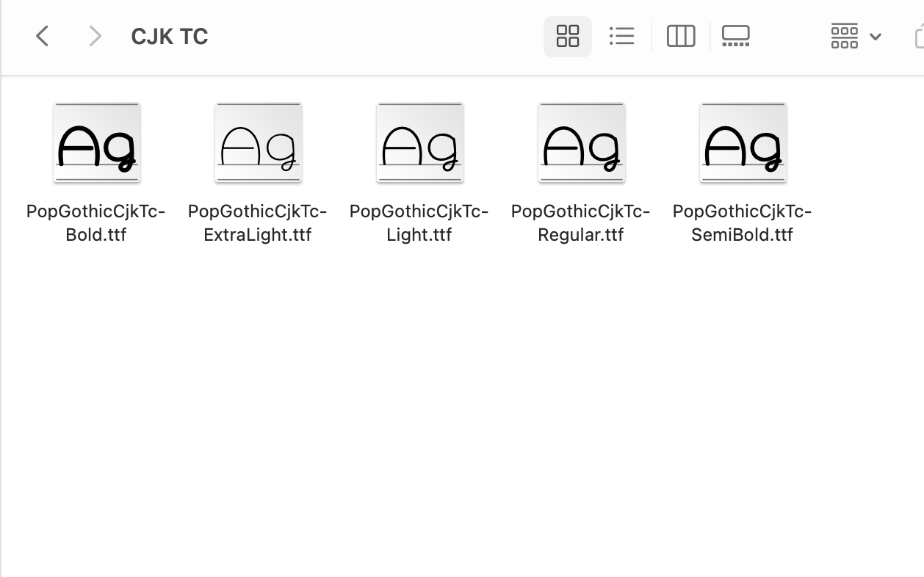924x577 pixels.
Task: Click the share icon at toolbar edge
Action: 919,36
